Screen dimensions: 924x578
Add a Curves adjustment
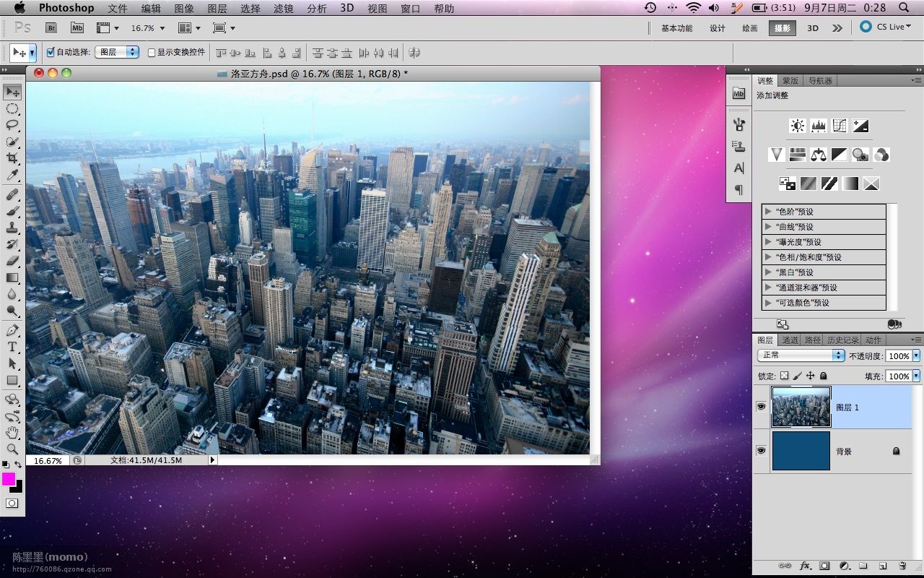click(839, 126)
